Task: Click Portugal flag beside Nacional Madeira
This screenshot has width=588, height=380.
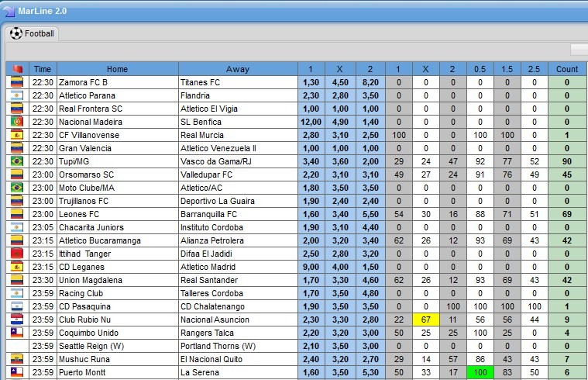Action: pyautogui.click(x=17, y=122)
